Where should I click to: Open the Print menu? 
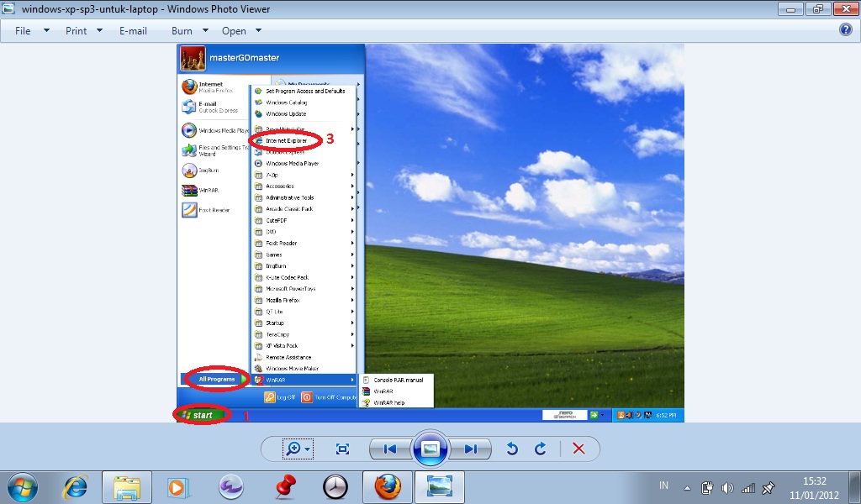click(x=76, y=30)
